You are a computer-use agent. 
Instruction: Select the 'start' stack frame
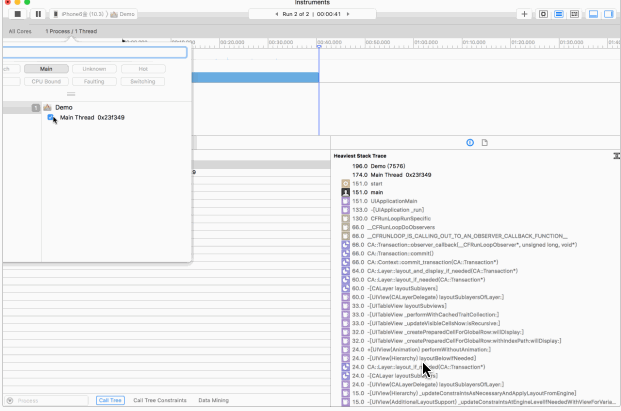[376, 184]
